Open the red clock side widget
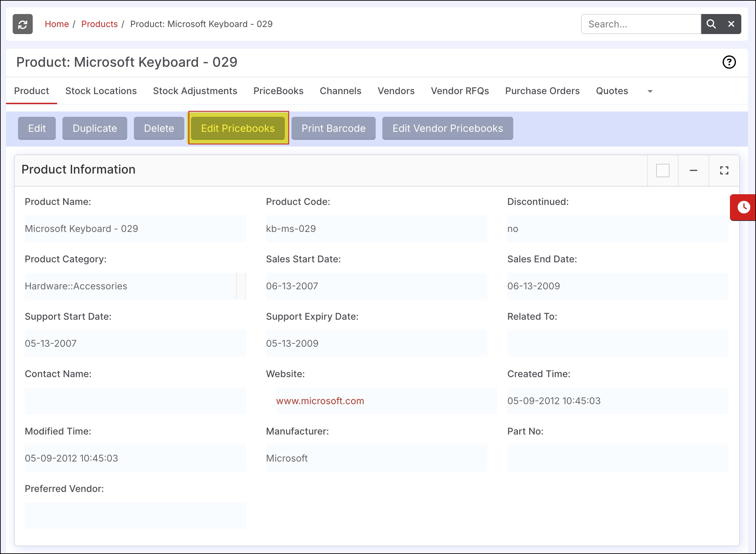 [743, 207]
